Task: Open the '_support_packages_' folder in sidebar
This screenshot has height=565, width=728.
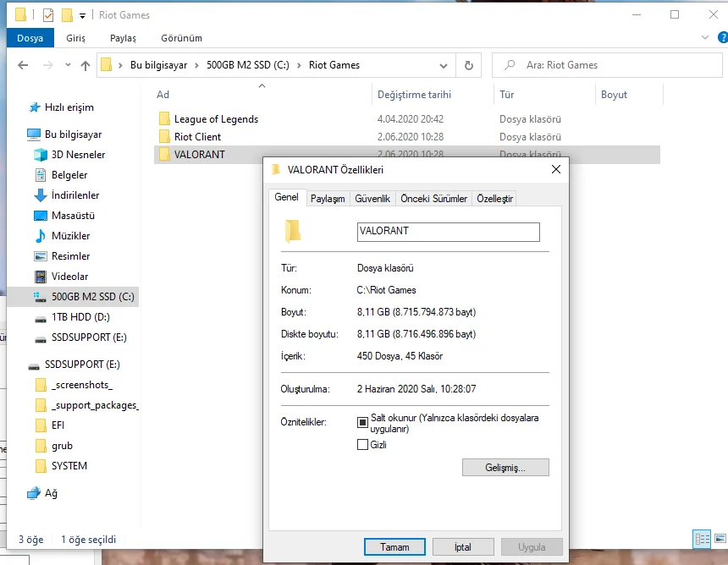Action: point(95,405)
